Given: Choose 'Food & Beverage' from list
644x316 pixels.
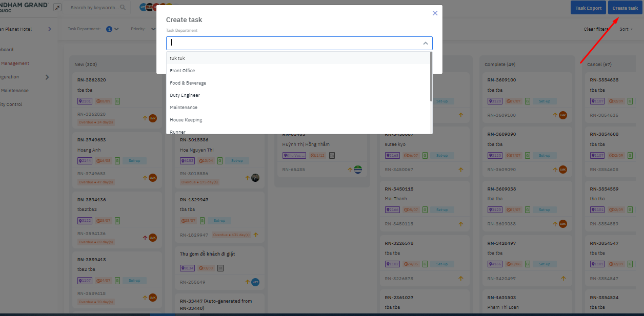Looking at the screenshot, I should tap(298, 83).
